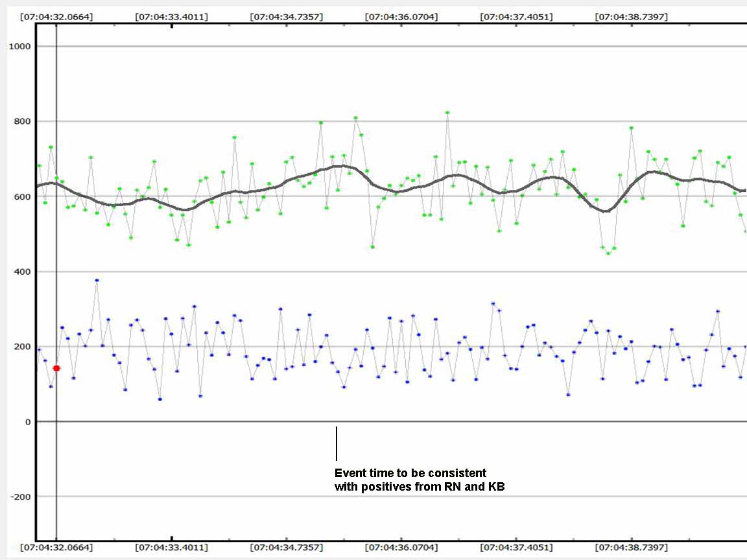The image size is (747, 560).
Task: Click the 0 y-axis label
Action: pyautogui.click(x=26, y=422)
